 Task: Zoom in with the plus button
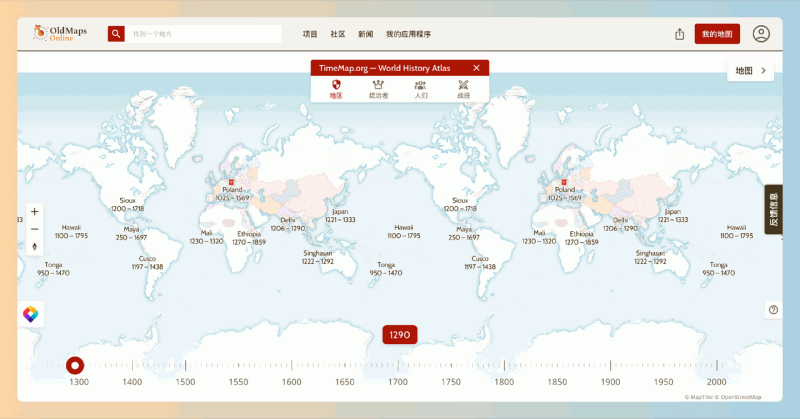pos(35,211)
